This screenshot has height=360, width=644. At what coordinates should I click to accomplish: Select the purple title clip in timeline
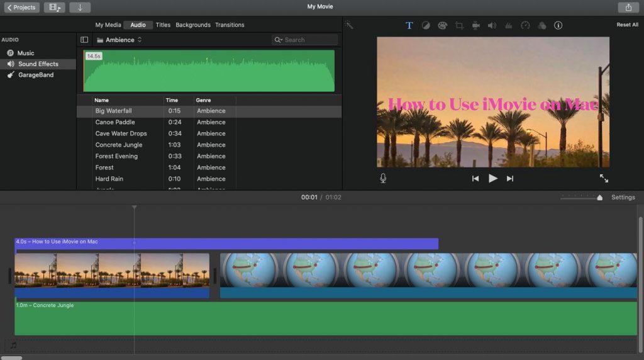[226, 244]
